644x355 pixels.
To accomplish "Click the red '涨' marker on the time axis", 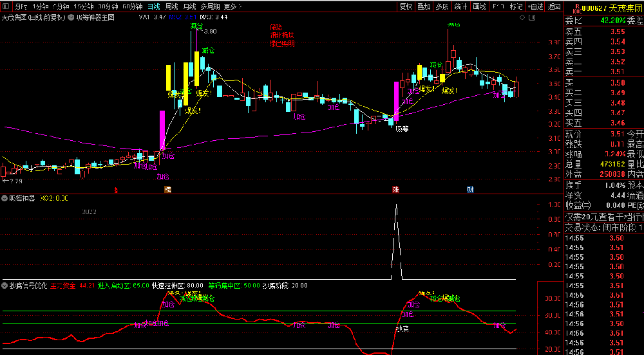I will pyautogui.click(x=395, y=189).
